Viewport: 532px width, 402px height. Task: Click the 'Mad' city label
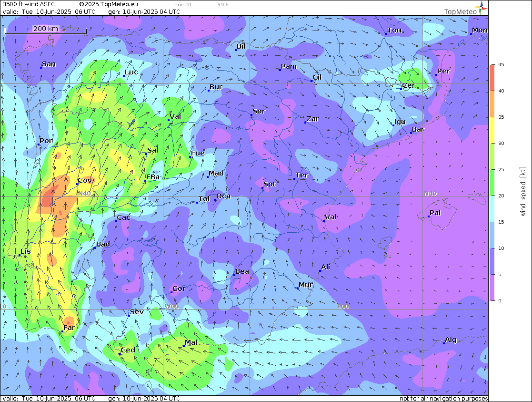click(x=216, y=173)
